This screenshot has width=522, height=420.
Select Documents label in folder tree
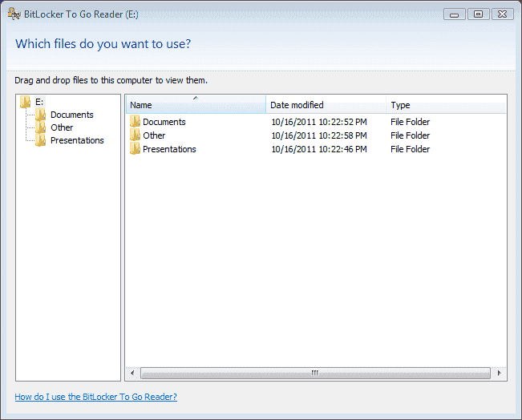coord(72,115)
